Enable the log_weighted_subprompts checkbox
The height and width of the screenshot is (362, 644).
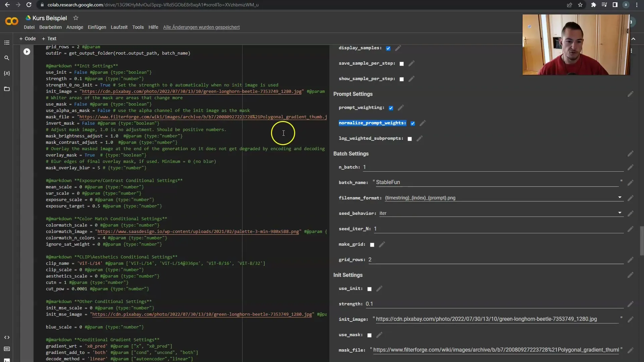(410, 139)
